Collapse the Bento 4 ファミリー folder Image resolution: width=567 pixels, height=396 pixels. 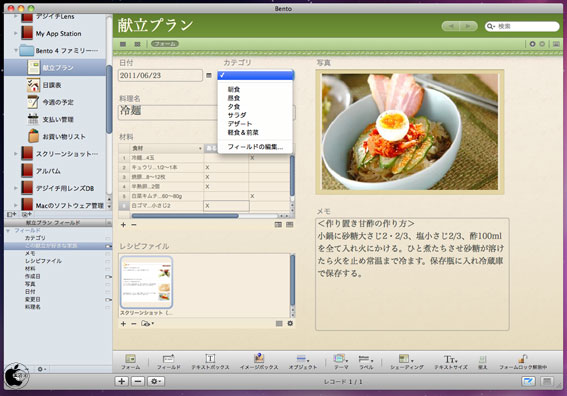point(16,50)
